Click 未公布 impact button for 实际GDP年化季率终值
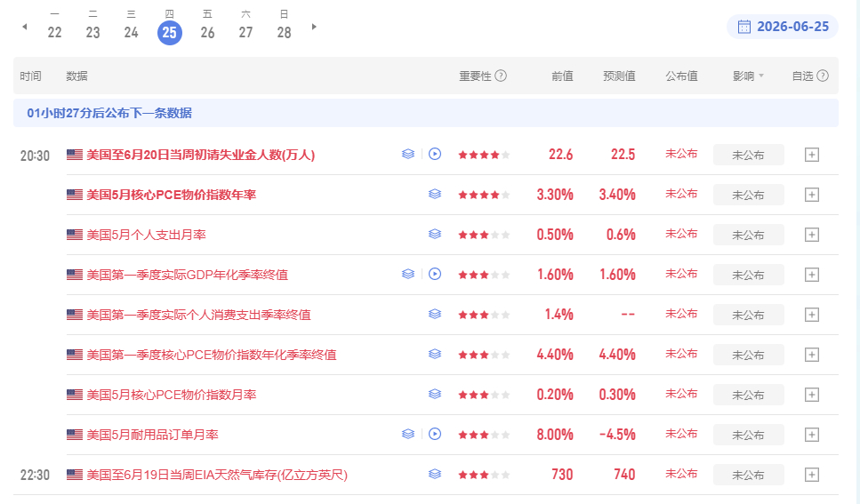This screenshot has height=504, width=860. (x=748, y=276)
